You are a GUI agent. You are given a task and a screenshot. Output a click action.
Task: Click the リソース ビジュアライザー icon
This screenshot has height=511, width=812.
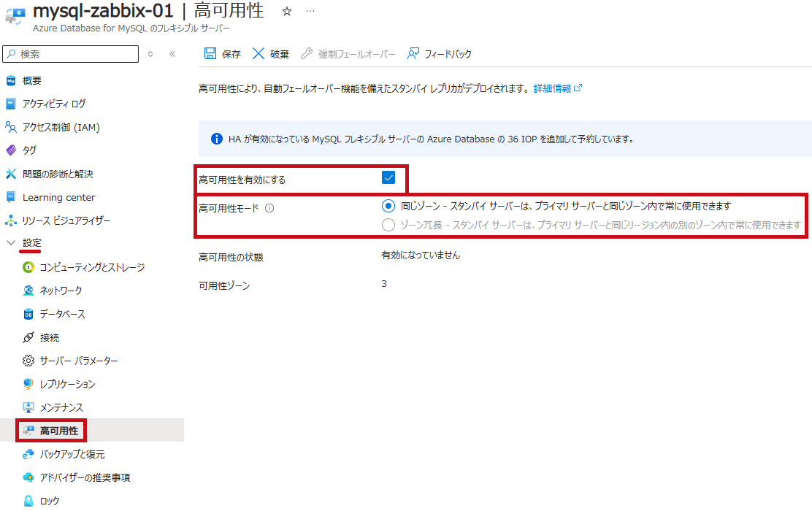pos(11,220)
